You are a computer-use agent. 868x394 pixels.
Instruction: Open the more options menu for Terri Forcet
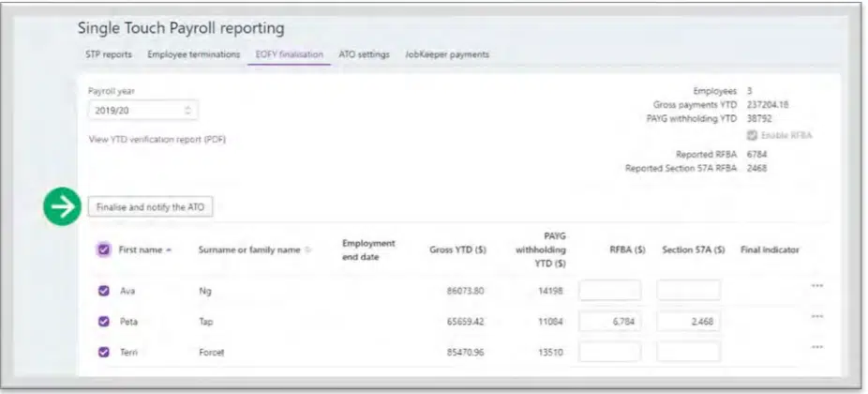pyautogui.click(x=816, y=347)
